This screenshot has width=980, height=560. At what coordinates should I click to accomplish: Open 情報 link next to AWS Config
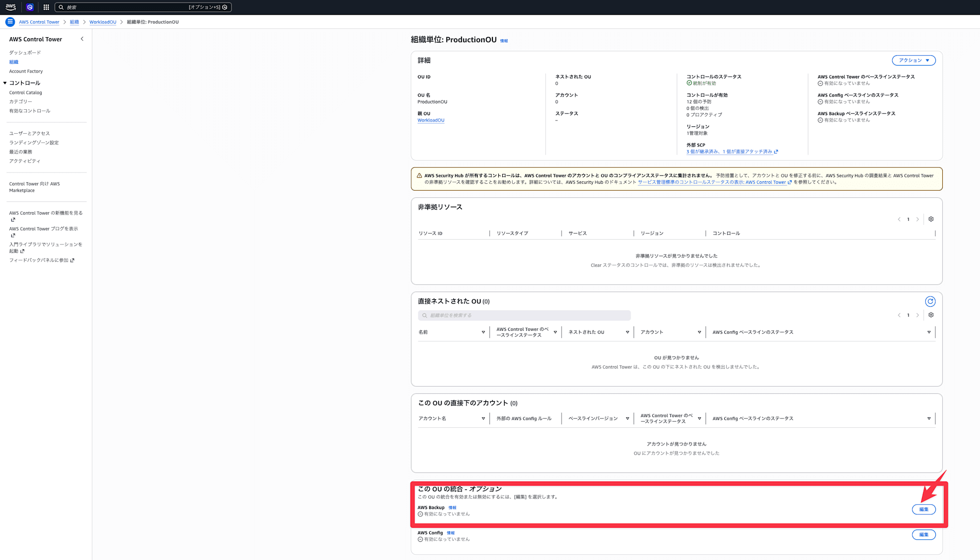[x=451, y=533]
